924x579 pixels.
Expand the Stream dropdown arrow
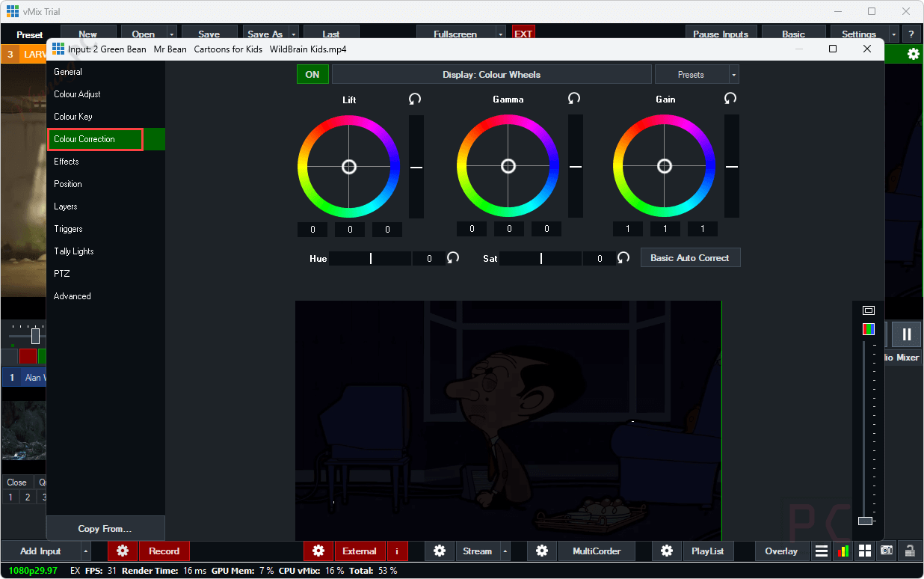505,551
